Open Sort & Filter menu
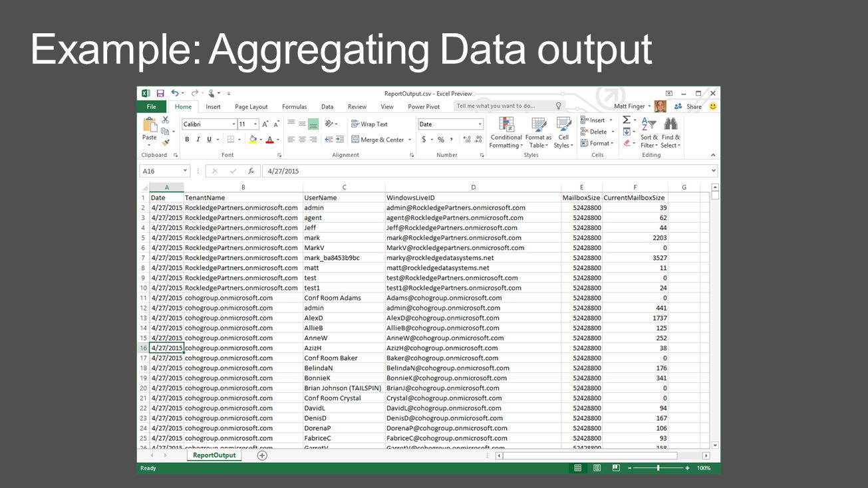This screenshot has height=488, width=868. click(x=649, y=133)
